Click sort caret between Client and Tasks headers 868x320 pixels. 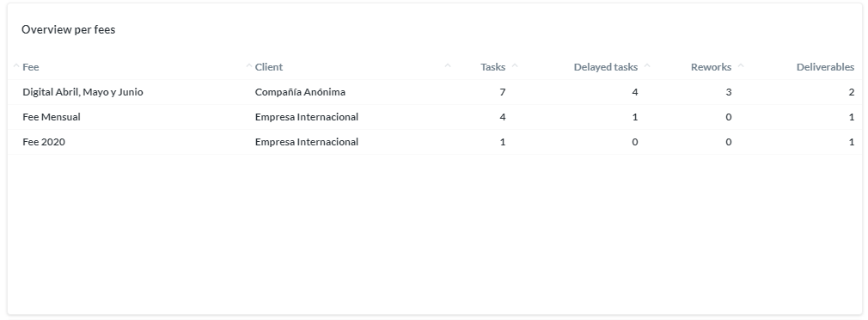click(448, 66)
